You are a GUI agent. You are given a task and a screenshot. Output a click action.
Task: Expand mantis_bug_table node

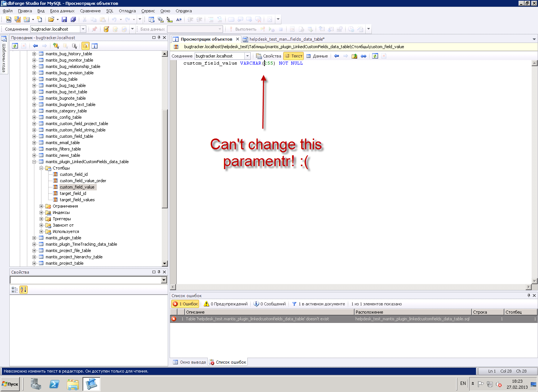(34, 79)
